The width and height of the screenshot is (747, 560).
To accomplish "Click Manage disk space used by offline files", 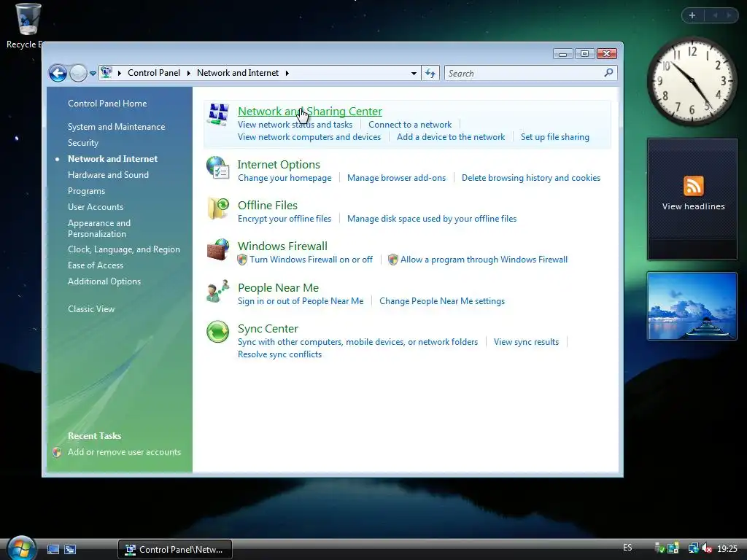I will [432, 219].
